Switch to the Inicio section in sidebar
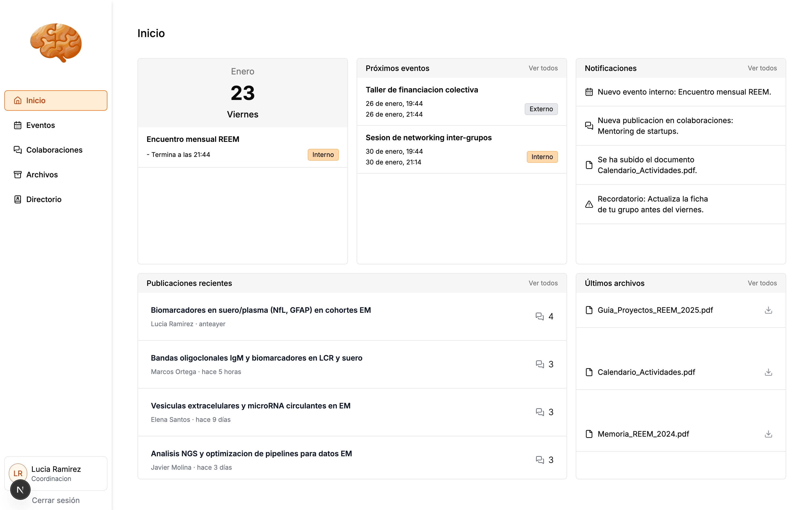 pyautogui.click(x=36, y=100)
